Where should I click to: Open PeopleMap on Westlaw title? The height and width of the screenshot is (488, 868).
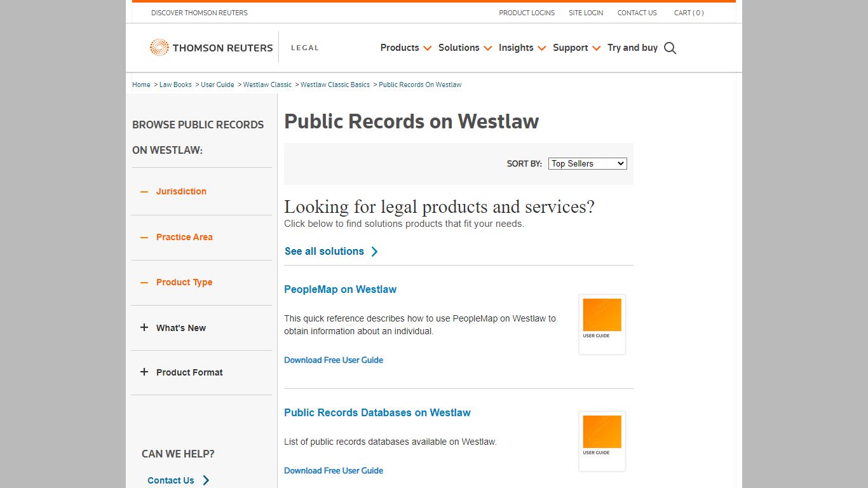[340, 289]
